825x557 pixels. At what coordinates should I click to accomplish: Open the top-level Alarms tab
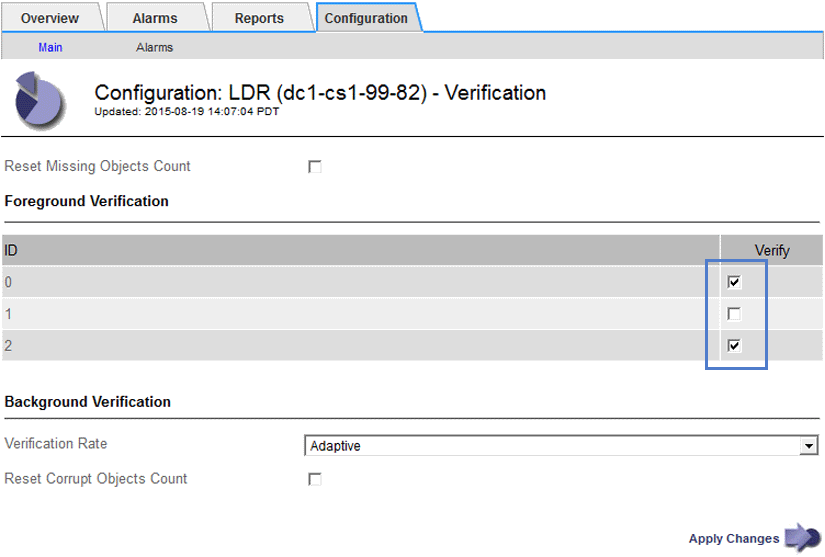155,18
